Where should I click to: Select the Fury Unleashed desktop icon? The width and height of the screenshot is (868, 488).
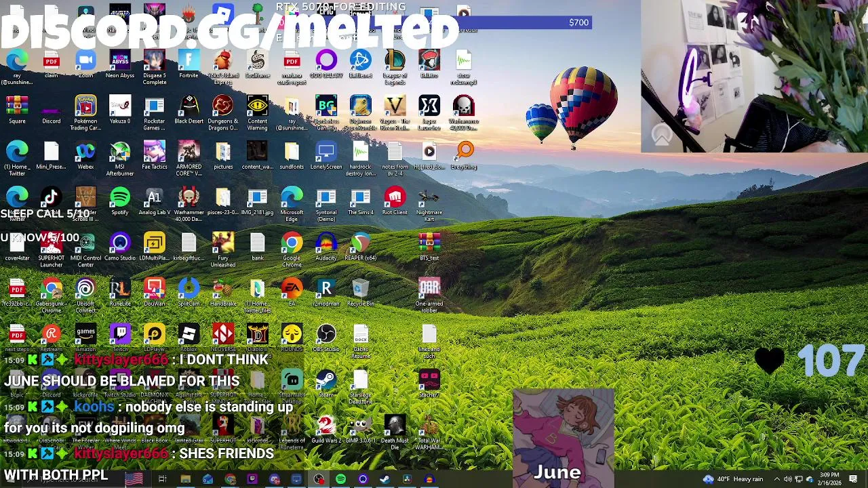click(x=223, y=249)
